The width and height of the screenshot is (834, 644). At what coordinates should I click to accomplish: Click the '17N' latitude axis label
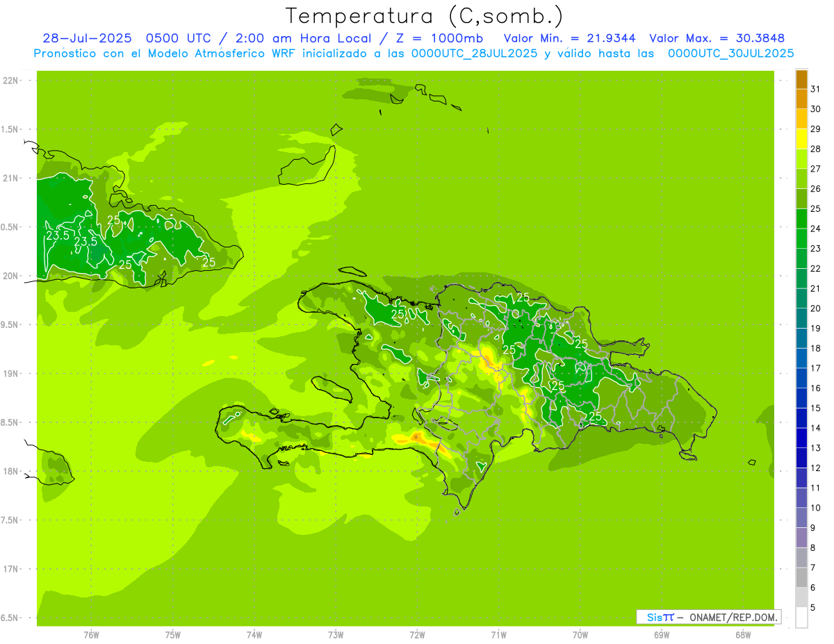pyautogui.click(x=12, y=569)
